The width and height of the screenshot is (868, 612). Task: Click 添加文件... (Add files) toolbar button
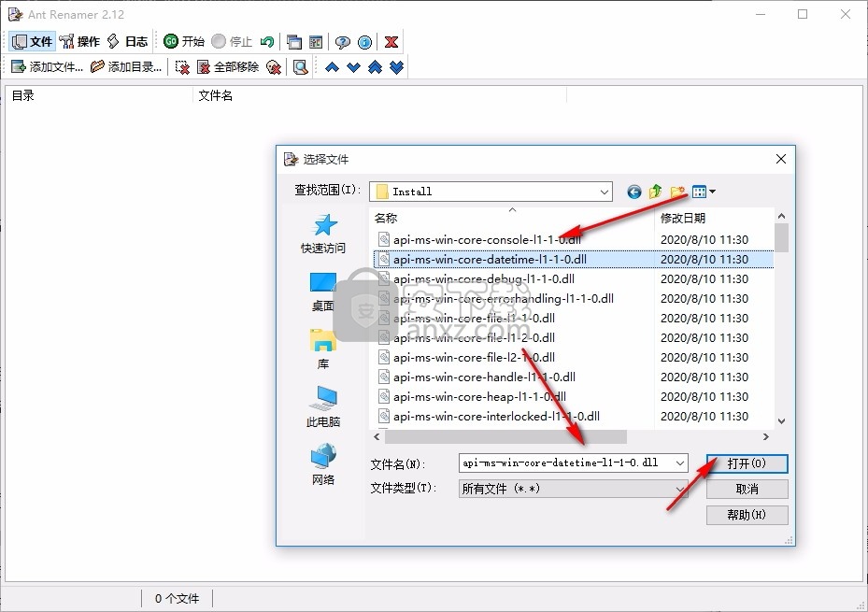tap(47, 67)
